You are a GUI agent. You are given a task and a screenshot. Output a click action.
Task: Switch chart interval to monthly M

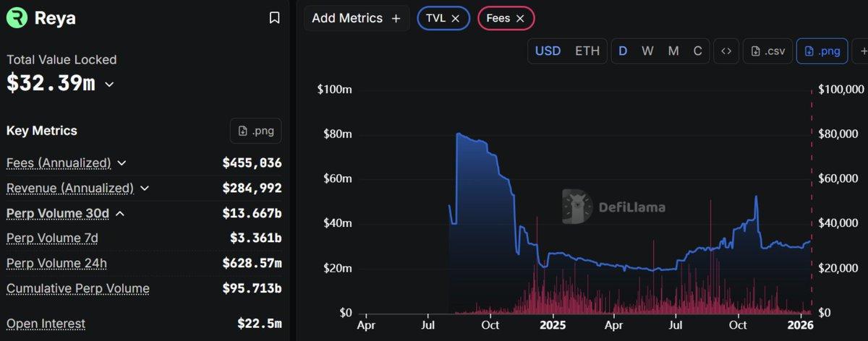click(673, 51)
